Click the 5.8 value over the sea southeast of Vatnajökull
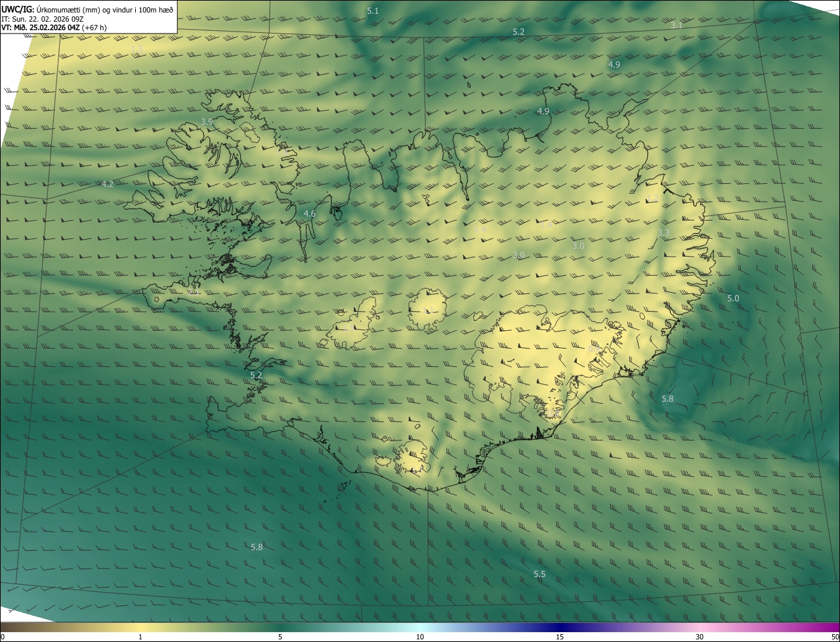 coord(667,399)
